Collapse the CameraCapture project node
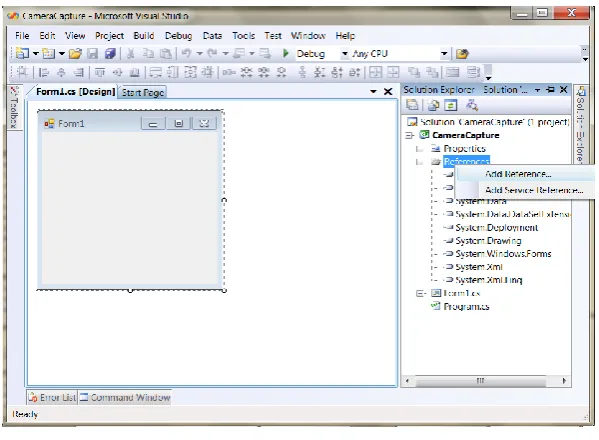599x440 pixels. [x=410, y=135]
